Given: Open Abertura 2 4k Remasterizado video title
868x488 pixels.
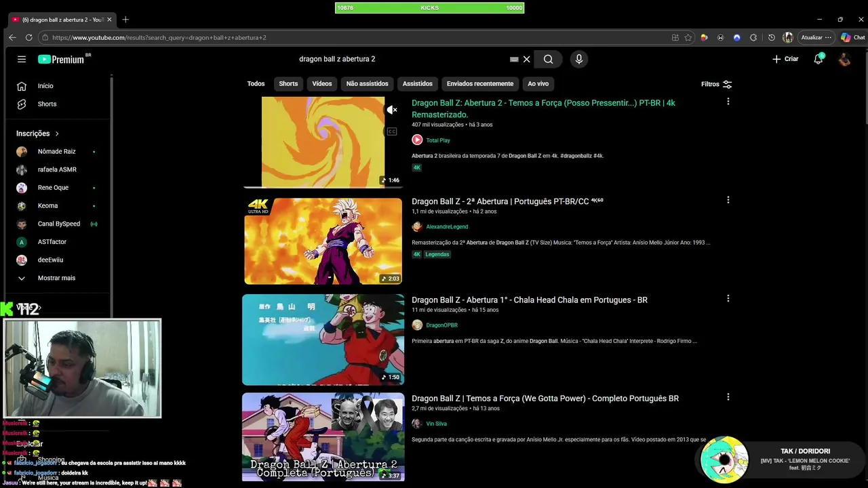Looking at the screenshot, I should 543,108.
